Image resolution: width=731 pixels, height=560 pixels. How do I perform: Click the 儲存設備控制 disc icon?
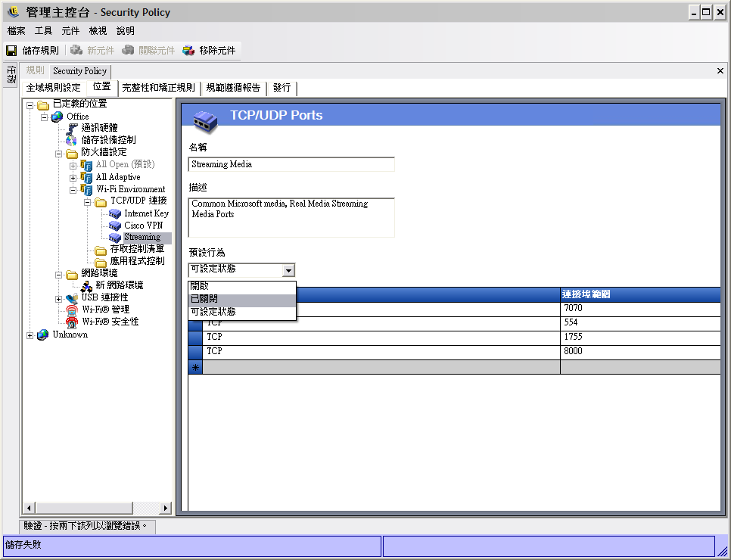[x=72, y=140]
